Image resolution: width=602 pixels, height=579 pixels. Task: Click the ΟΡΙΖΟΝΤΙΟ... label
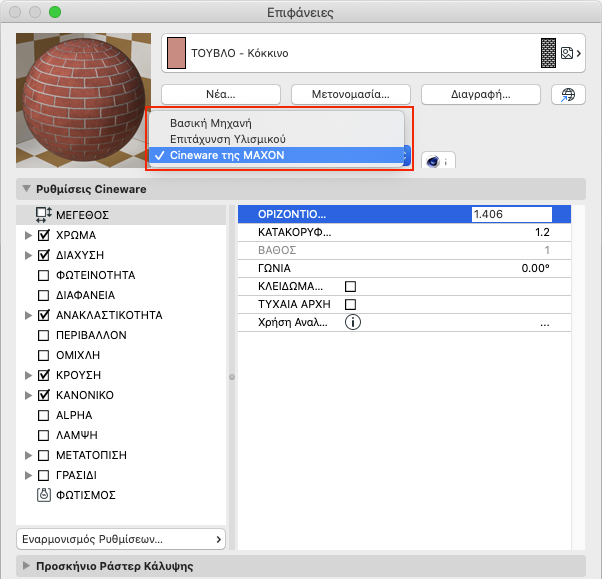click(x=292, y=214)
